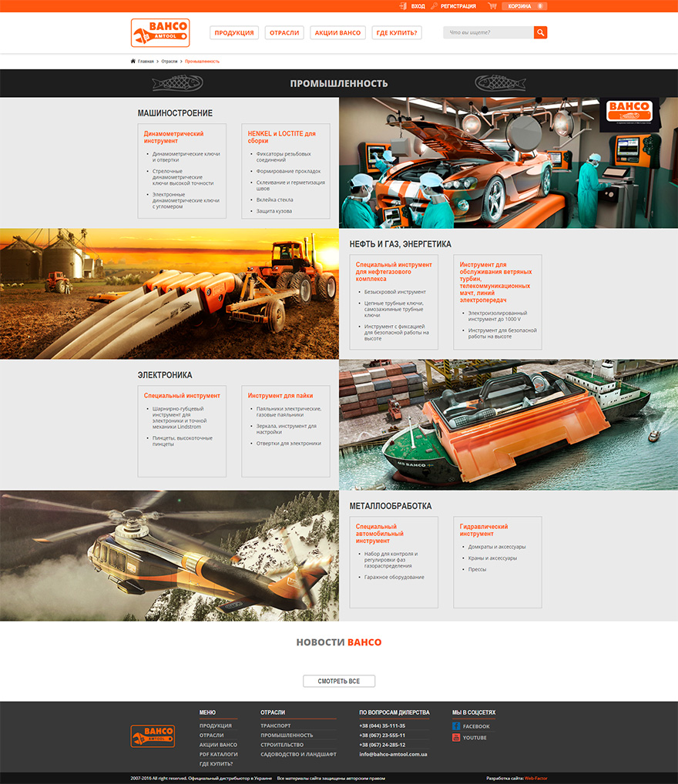The height and width of the screenshot is (784, 678).
Task: Click the car workshop image
Action: (x=509, y=163)
